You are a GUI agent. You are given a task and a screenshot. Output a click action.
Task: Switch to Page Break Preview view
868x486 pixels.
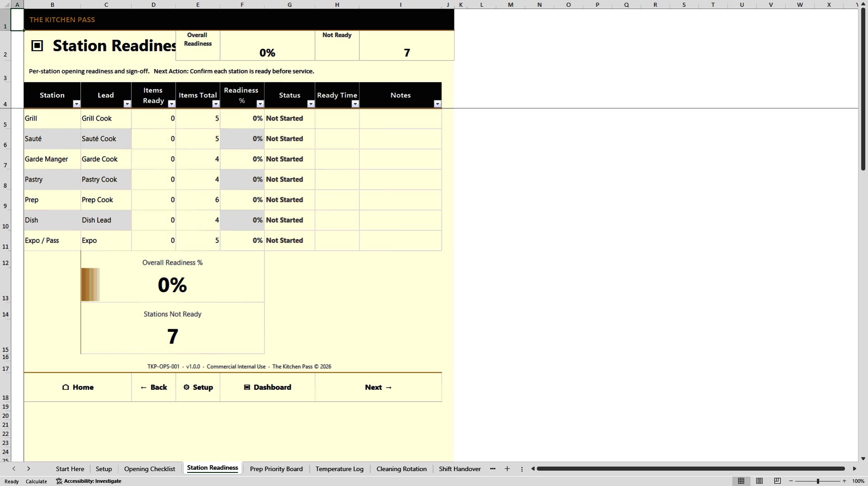[x=778, y=481]
